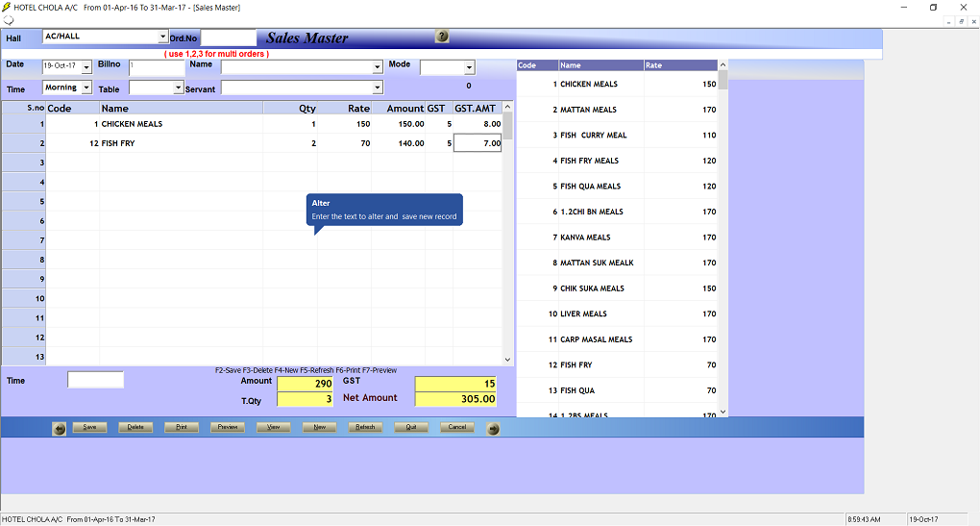
Task: Expand the Table dropdown
Action: click(x=178, y=88)
